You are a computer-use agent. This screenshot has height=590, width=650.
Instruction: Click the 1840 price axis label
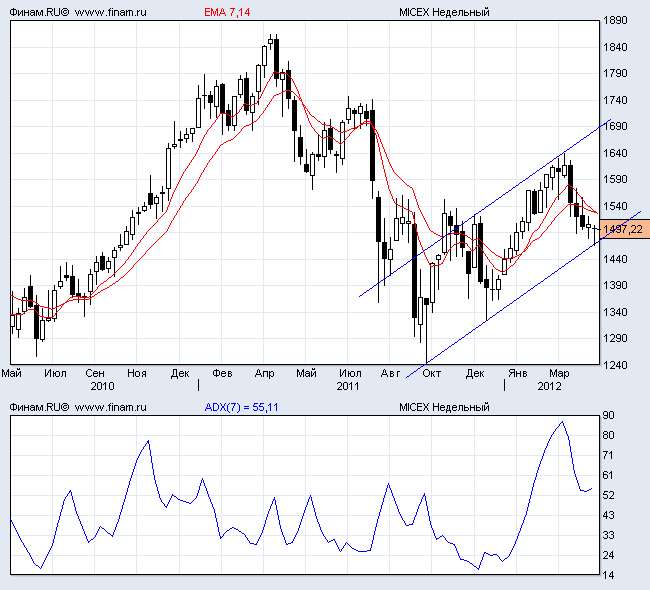[615, 47]
